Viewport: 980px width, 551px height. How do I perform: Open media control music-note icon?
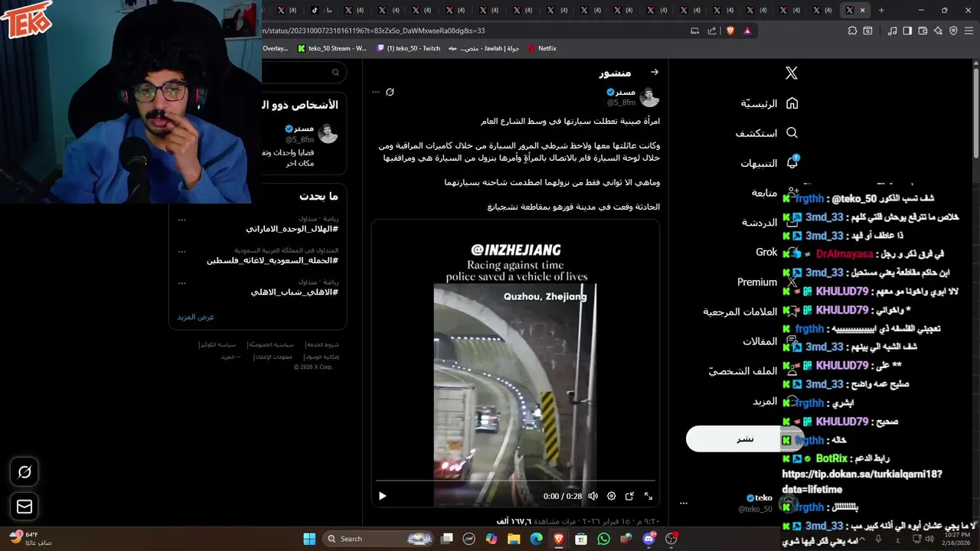click(x=892, y=31)
